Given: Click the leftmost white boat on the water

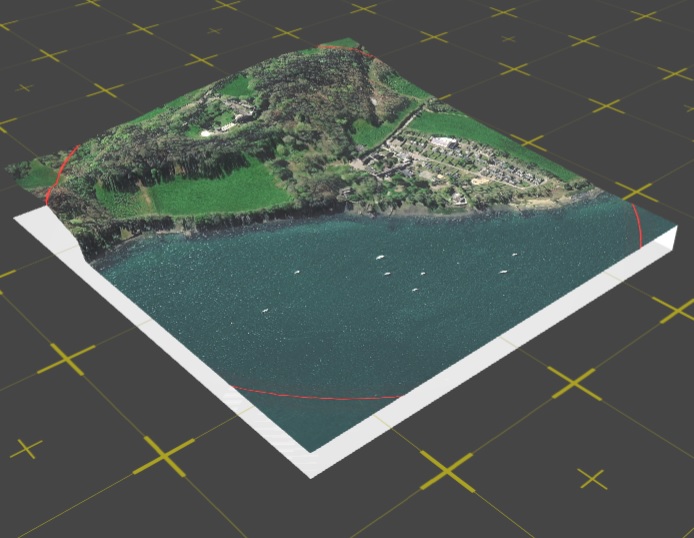Looking at the screenshot, I should 265,310.
